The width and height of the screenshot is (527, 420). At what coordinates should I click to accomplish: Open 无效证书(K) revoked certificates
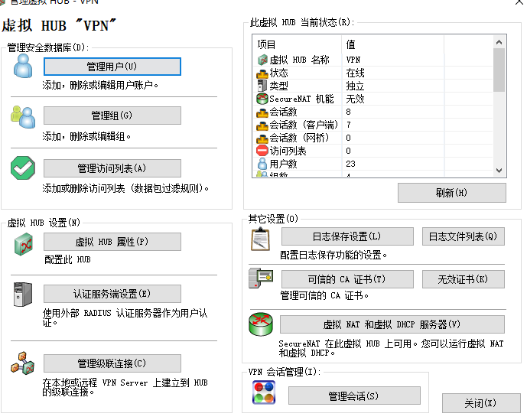[x=464, y=279]
